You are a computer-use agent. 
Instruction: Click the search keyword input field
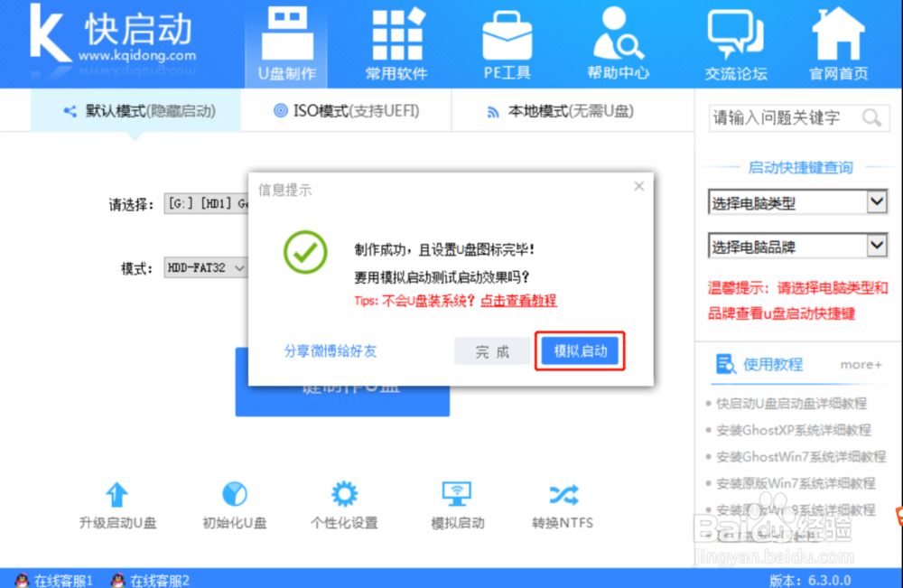pos(786,117)
